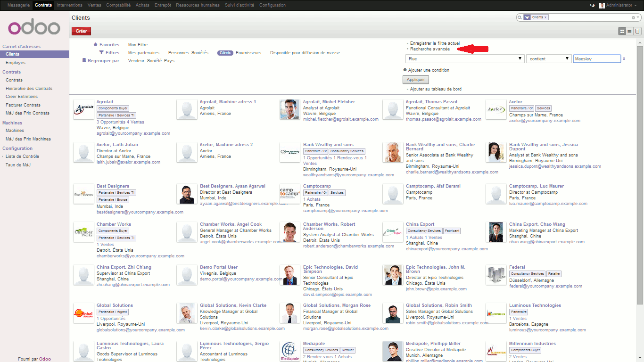Open the Administrator user menu
644x362 pixels.
click(622, 5)
